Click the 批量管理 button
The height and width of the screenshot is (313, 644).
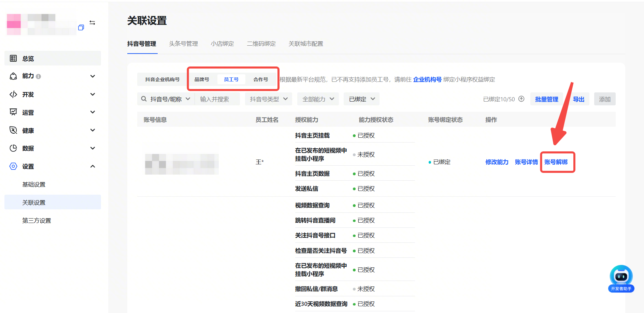pyautogui.click(x=546, y=99)
